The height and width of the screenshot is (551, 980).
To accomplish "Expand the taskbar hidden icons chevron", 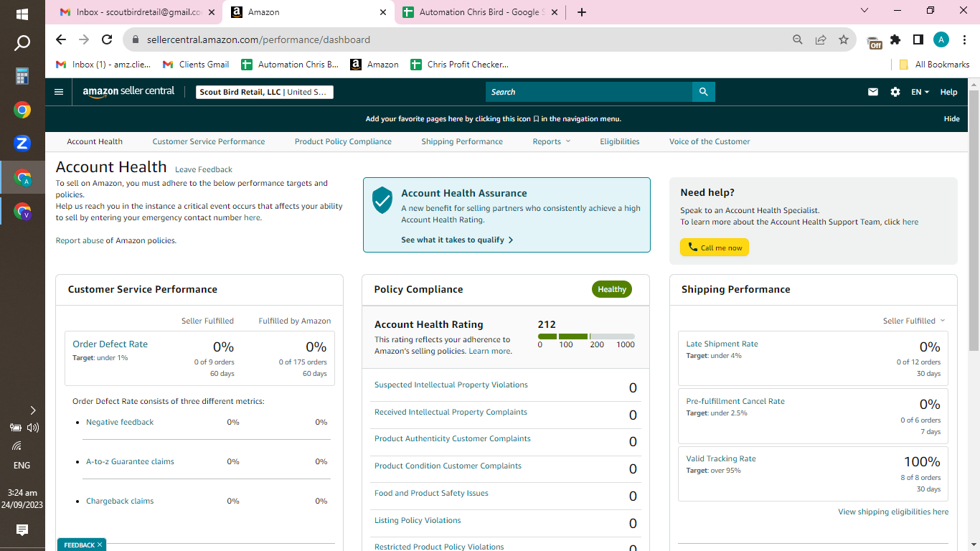I will pyautogui.click(x=32, y=410).
